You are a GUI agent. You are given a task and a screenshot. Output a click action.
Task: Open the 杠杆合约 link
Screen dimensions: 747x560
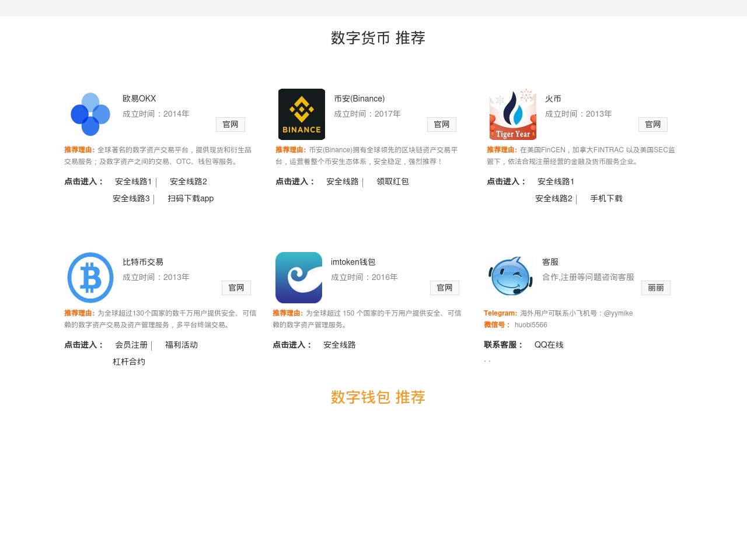point(129,362)
